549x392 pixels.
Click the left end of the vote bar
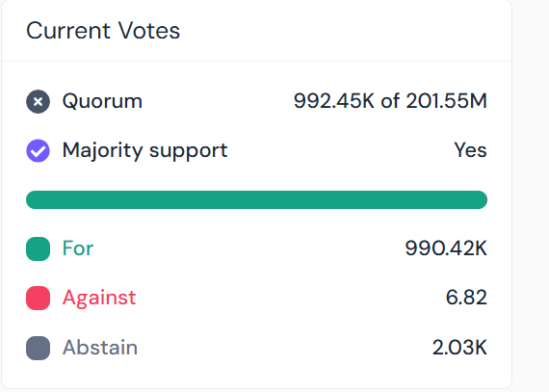point(34,199)
